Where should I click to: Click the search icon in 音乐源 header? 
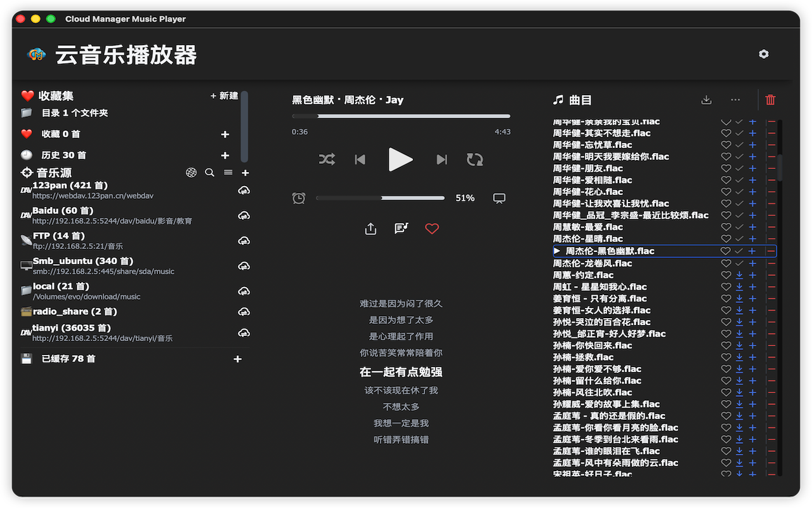209,173
